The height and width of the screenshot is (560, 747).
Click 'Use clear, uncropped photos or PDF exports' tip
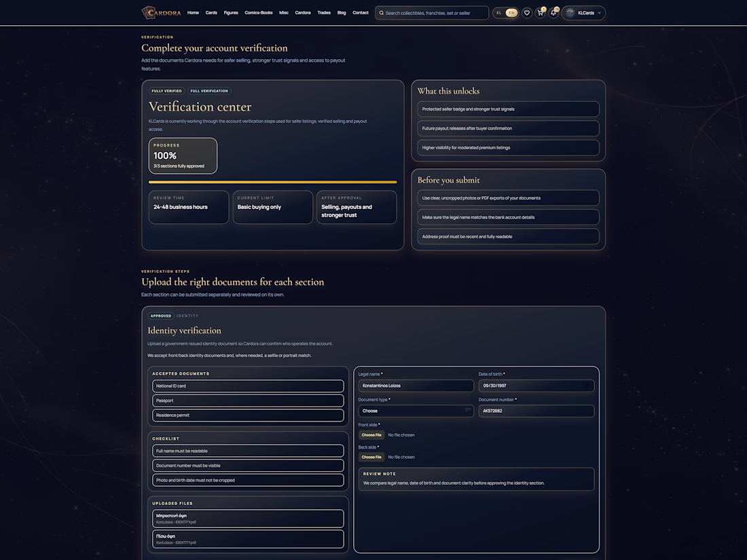508,198
